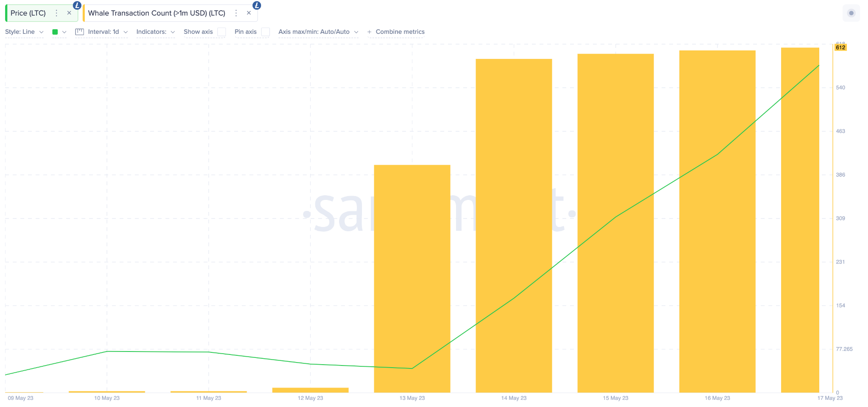Open the Interval: 1d dropdown
This screenshot has width=868, height=407.
108,32
